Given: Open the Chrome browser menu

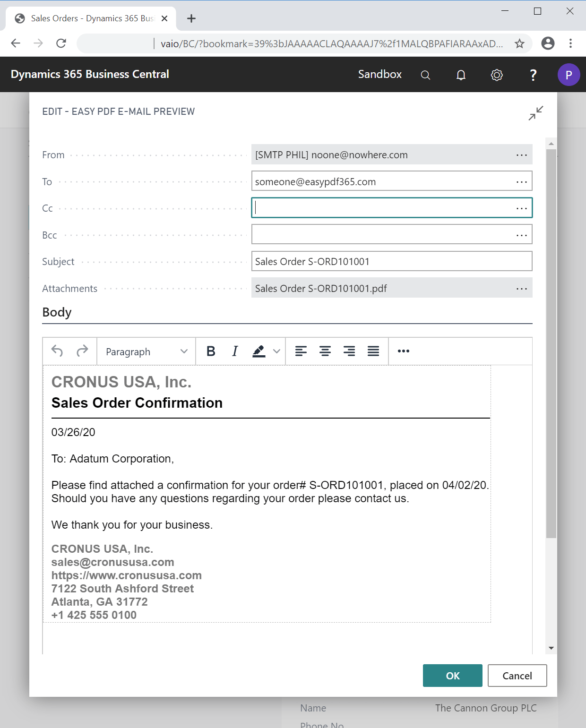Looking at the screenshot, I should click(570, 43).
